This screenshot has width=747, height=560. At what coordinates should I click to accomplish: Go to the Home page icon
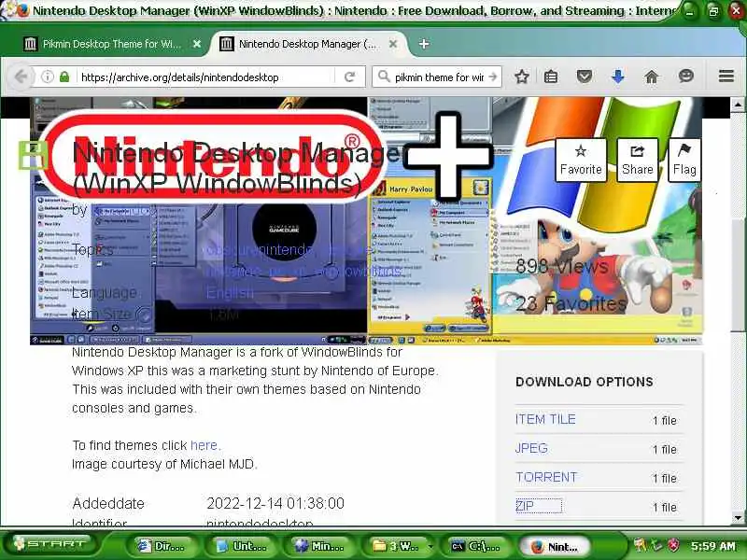(651, 77)
